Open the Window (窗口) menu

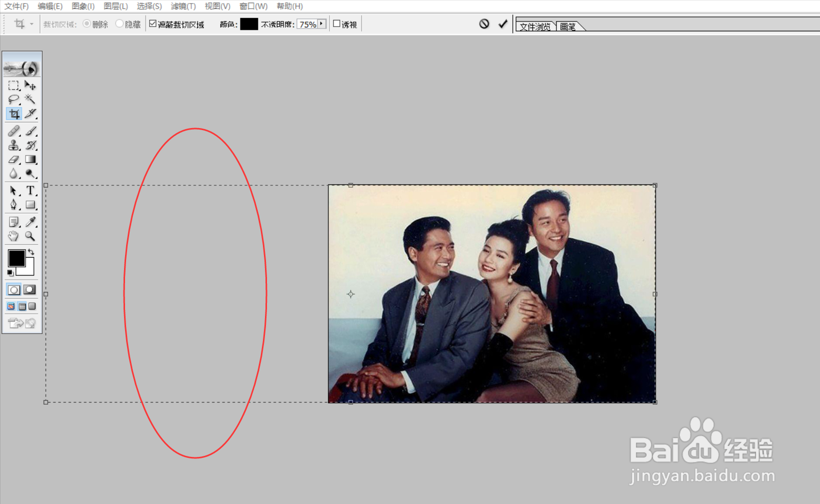point(253,6)
